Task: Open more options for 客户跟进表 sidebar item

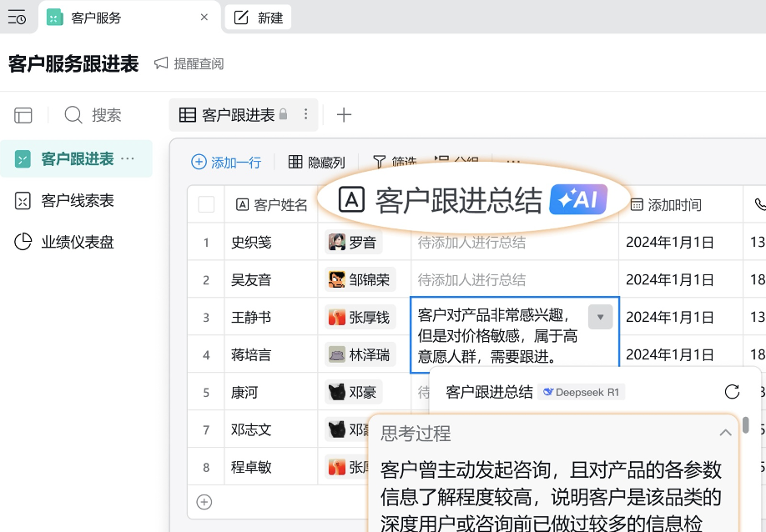Action: point(128,158)
